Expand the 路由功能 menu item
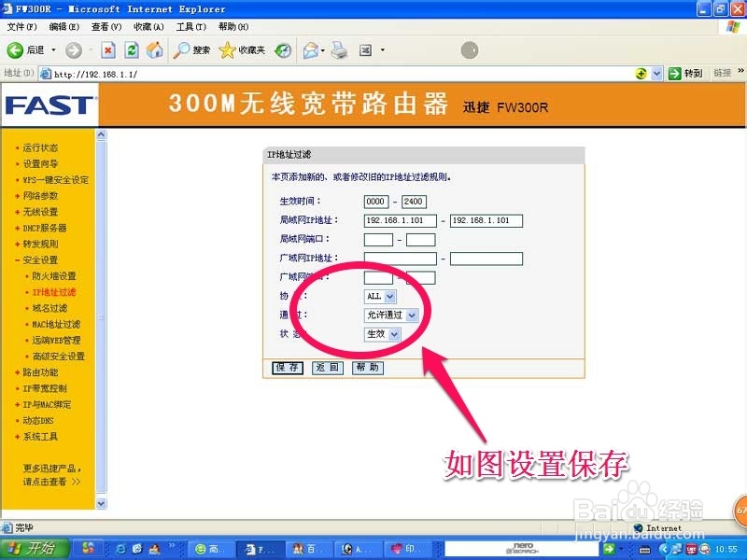The width and height of the screenshot is (747, 560). point(40,372)
